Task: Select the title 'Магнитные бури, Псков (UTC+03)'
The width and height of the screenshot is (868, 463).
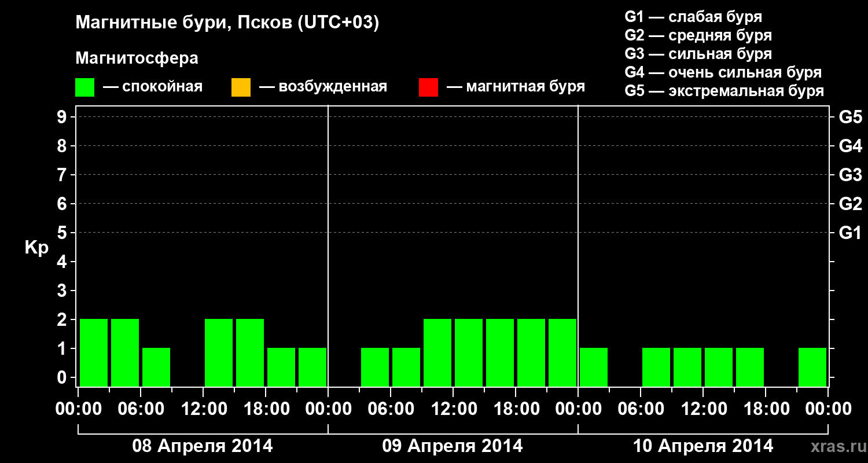Action: point(227,23)
